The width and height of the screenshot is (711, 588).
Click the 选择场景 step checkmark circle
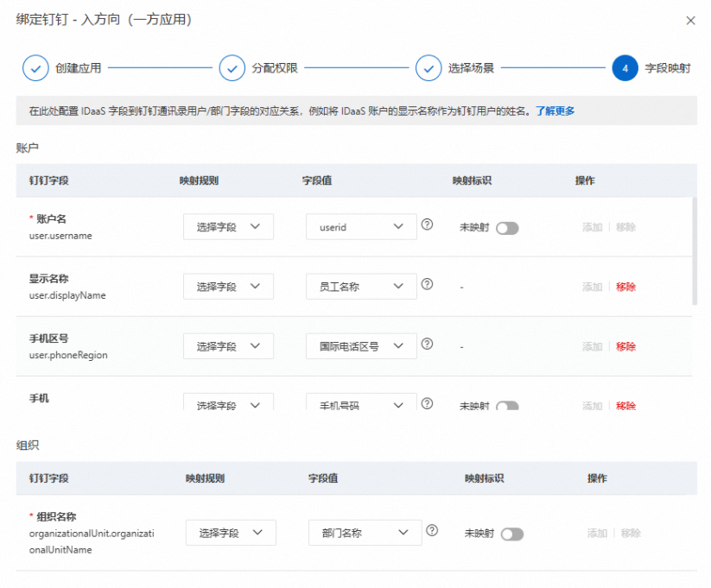429,68
